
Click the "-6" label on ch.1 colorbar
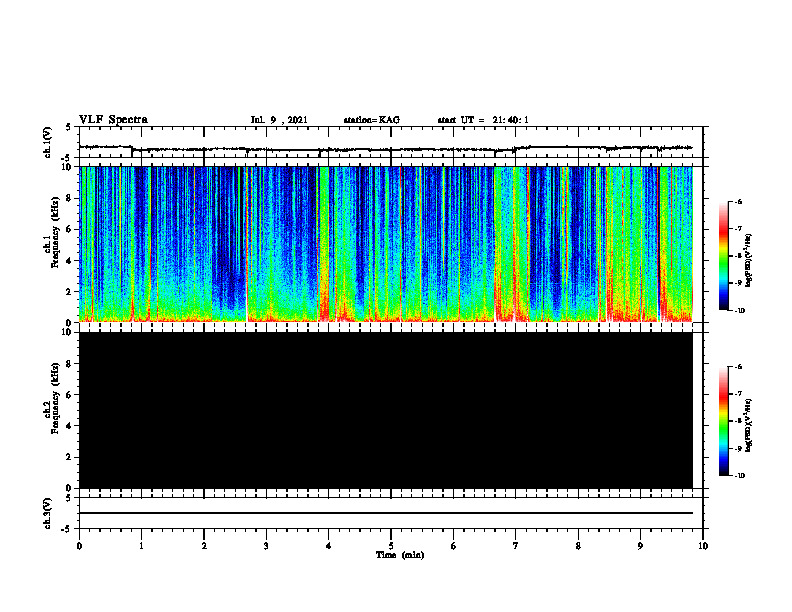click(x=738, y=202)
